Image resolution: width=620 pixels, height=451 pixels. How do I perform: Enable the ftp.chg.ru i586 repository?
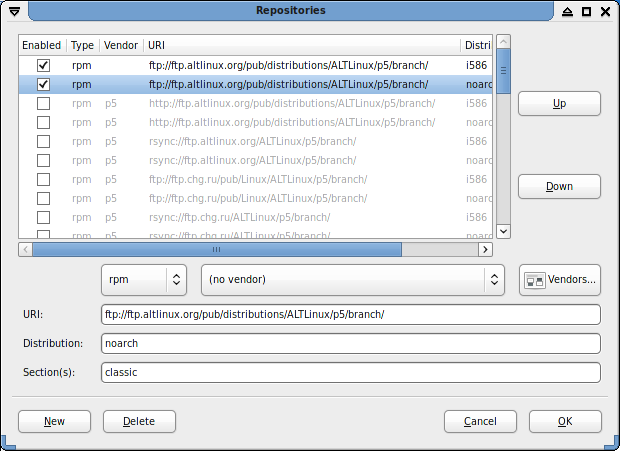(x=43, y=179)
